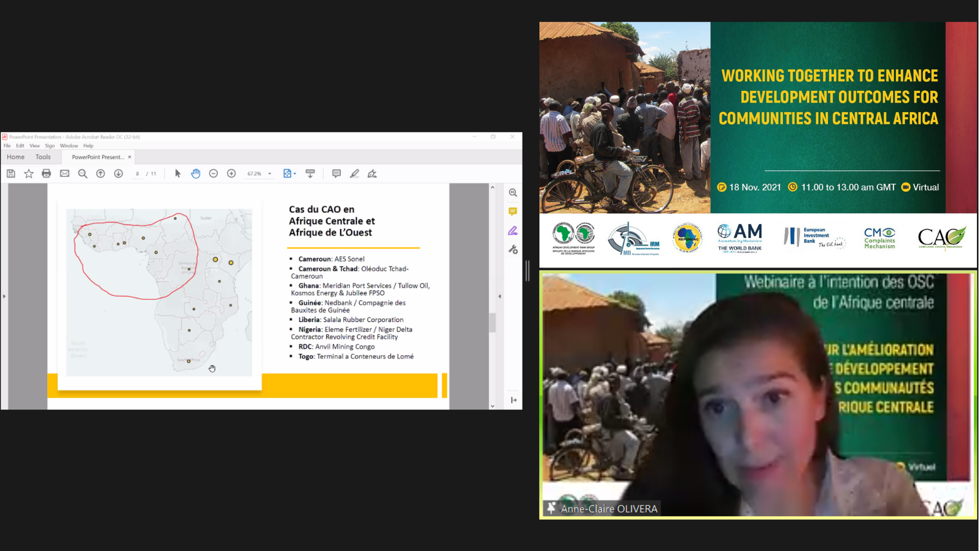Activate the Hand pan tool
The height and width of the screenshot is (551, 980).
[196, 174]
